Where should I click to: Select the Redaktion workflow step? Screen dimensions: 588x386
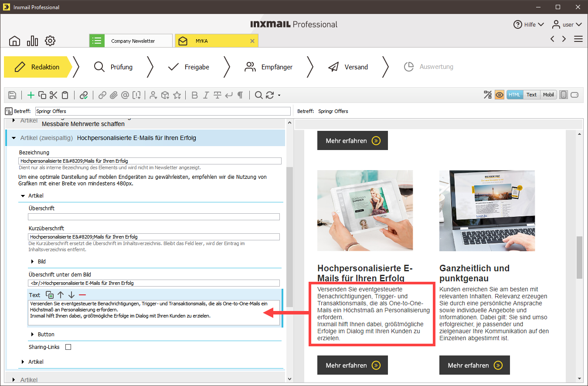point(38,67)
